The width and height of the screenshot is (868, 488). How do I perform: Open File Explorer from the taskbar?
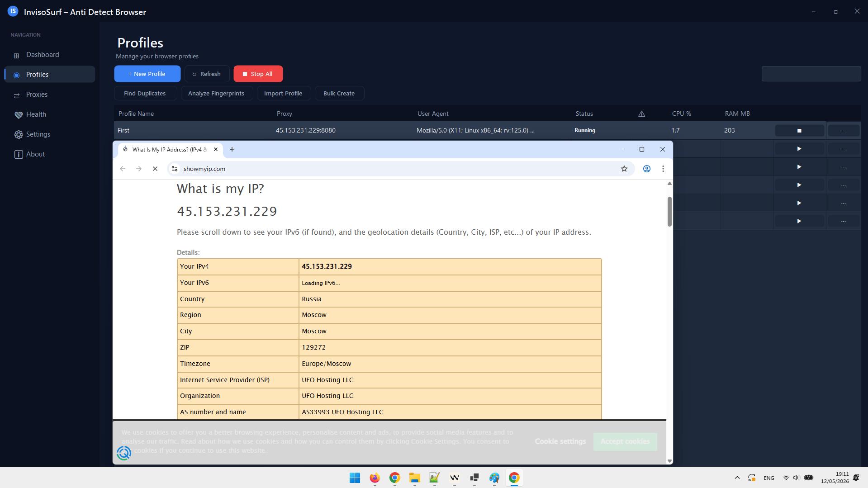click(x=414, y=478)
